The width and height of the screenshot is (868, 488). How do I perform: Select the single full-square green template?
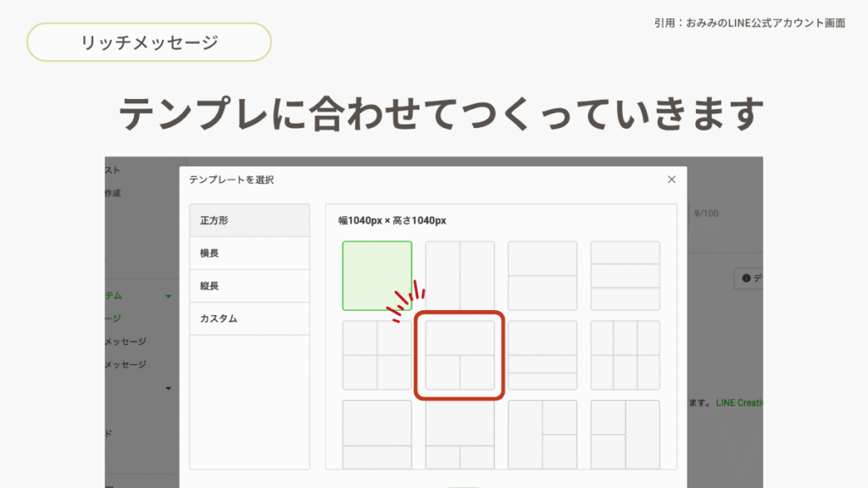coord(377,276)
